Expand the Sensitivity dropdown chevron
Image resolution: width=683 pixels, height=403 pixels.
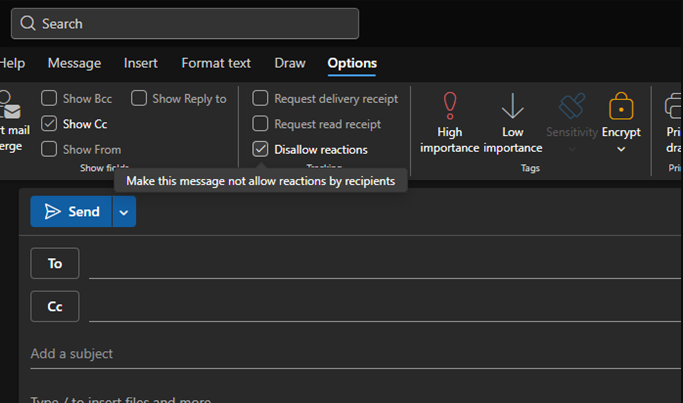572,149
